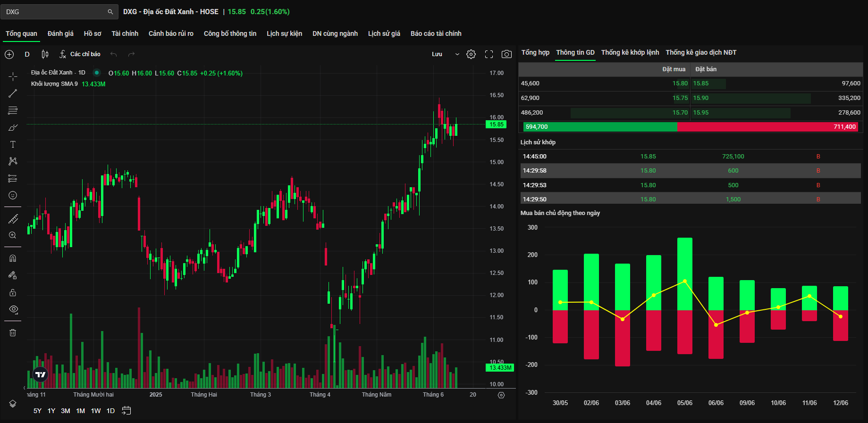Select Thông tin GD panel tab

click(x=575, y=52)
